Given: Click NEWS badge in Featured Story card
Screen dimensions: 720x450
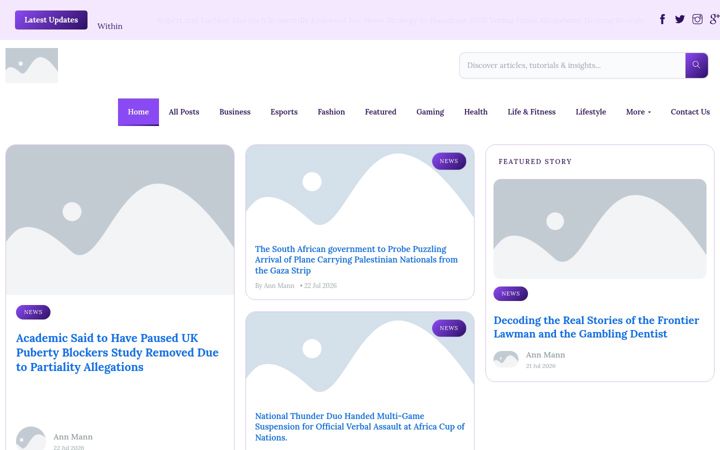Looking at the screenshot, I should coord(511,293).
